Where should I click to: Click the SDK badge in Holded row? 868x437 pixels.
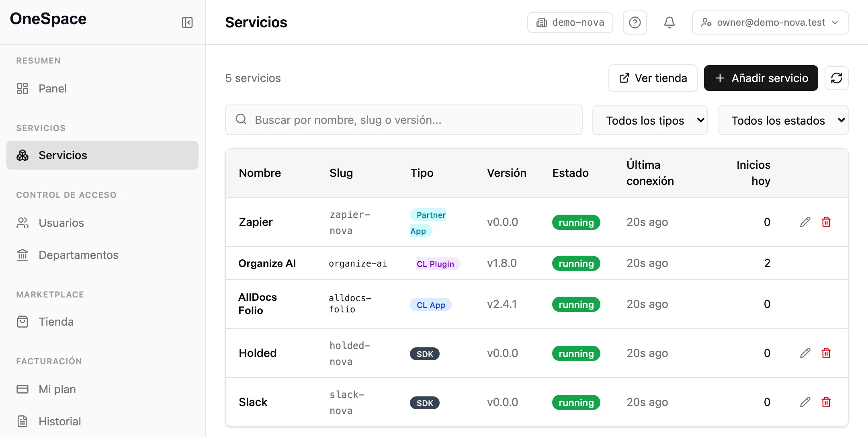tap(425, 354)
